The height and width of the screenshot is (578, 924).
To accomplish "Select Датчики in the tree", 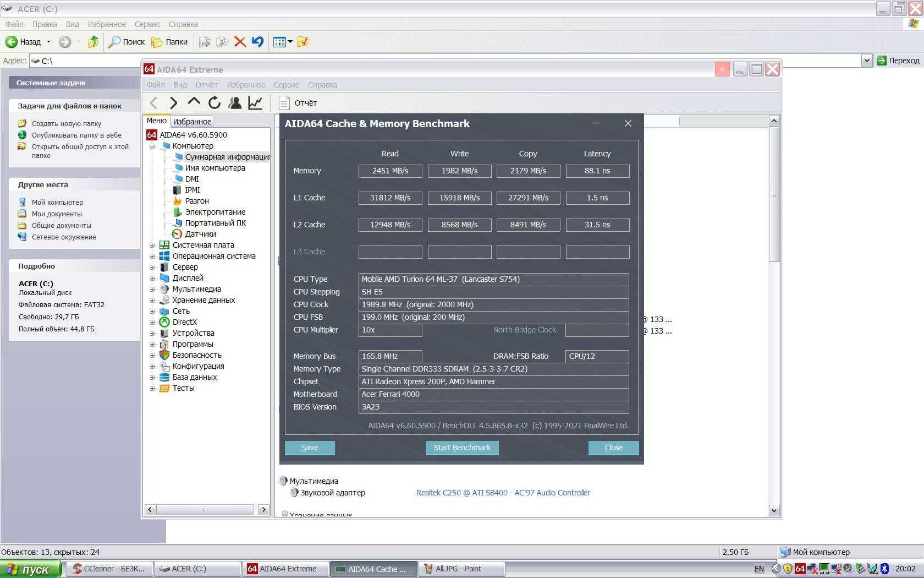I will coord(200,234).
